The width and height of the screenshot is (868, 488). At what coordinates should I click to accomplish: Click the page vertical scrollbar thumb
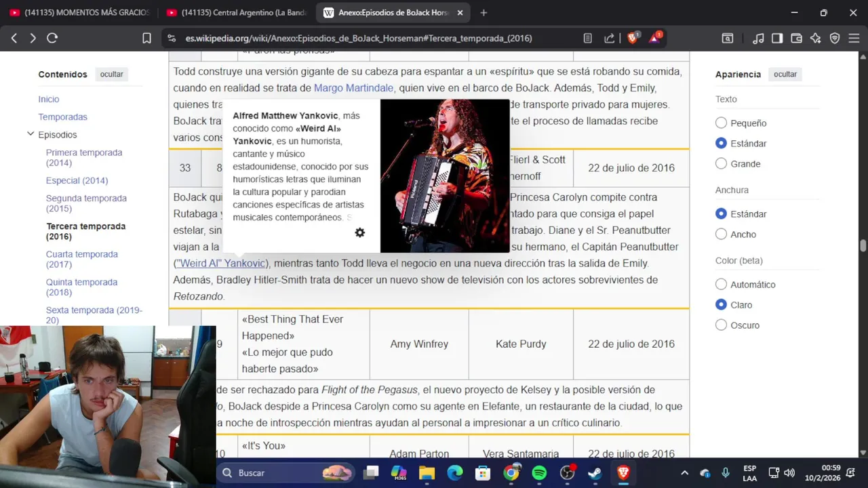pyautogui.click(x=863, y=246)
